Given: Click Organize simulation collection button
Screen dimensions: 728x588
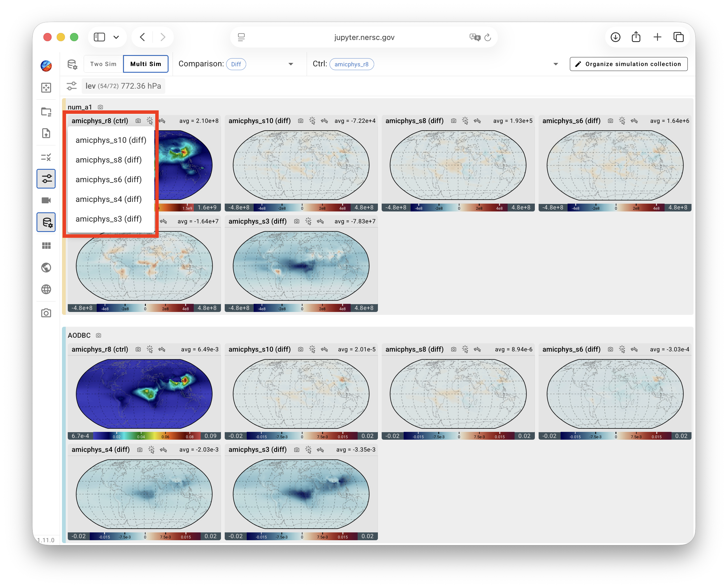Looking at the screenshot, I should point(628,64).
